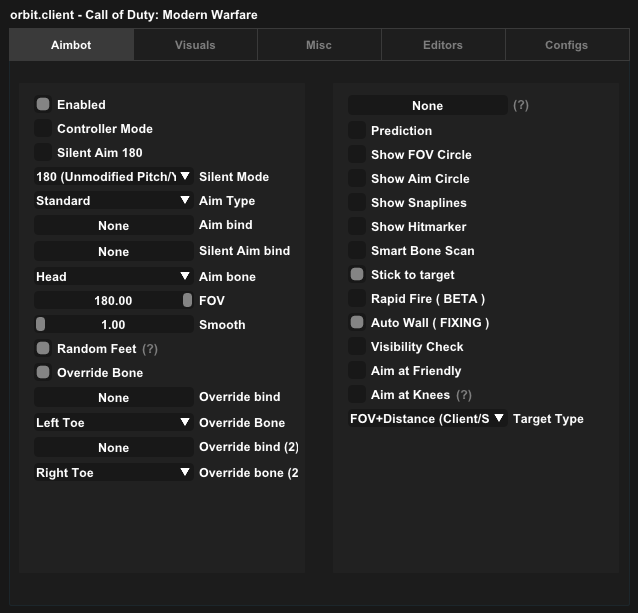The width and height of the screenshot is (638, 613).
Task: Click the Aim bind None button
Action: tap(113, 226)
